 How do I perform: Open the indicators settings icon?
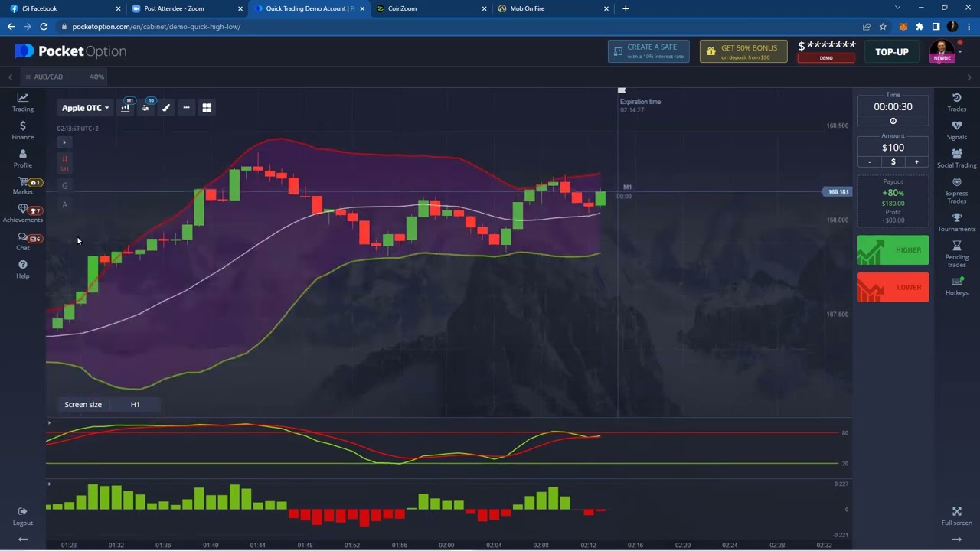[x=145, y=108]
